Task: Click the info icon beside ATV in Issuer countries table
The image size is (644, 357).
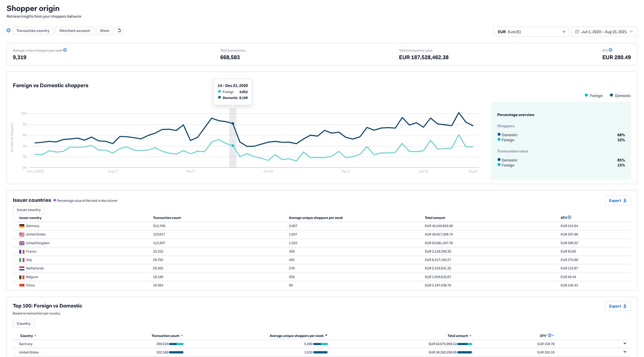Action: [x=569, y=217]
